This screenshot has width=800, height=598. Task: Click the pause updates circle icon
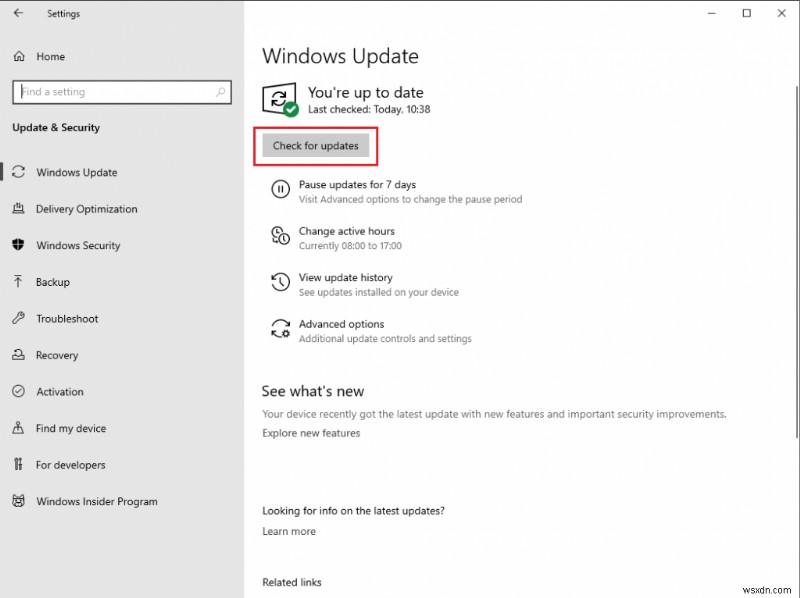click(x=280, y=189)
